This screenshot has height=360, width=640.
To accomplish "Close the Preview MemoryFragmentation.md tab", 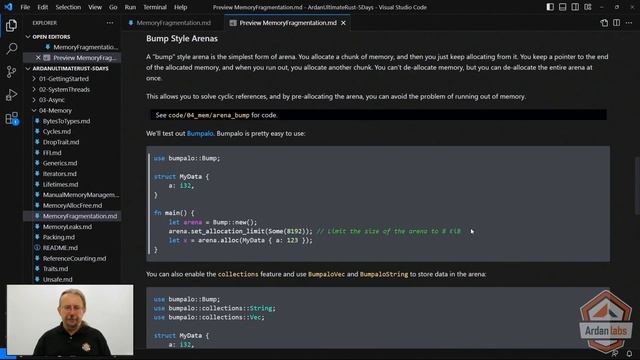I will 343,23.
